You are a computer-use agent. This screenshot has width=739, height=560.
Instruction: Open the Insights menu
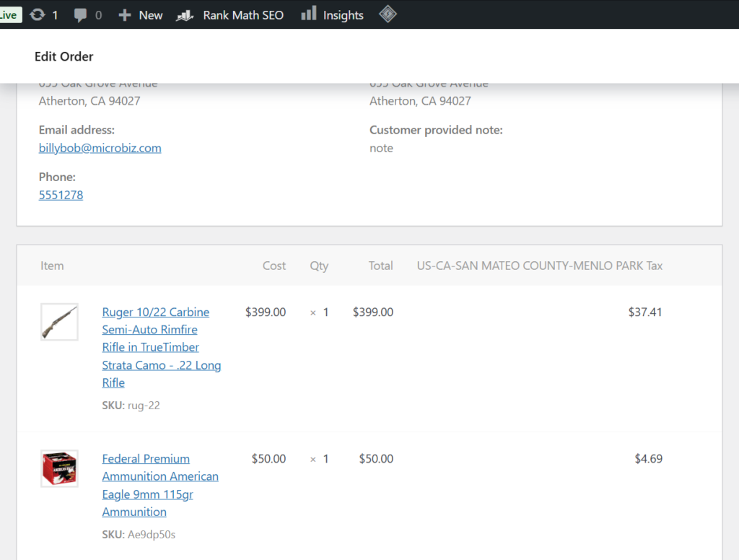tap(343, 15)
